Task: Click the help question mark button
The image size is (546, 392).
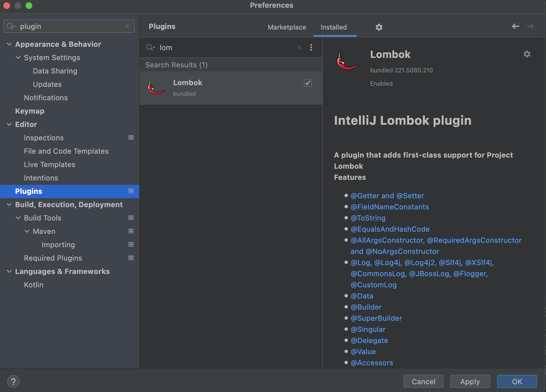Action: pyautogui.click(x=13, y=381)
